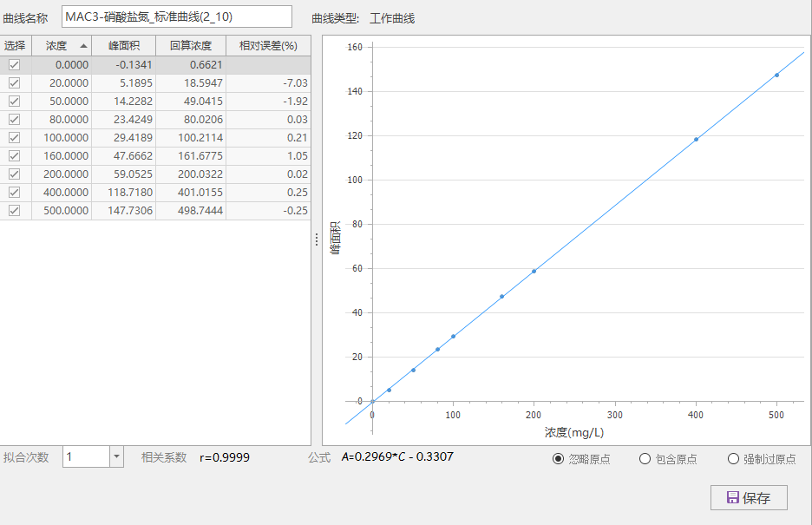Open the 拟合次数 dropdown arrow
The height and width of the screenshot is (525, 812).
117,456
